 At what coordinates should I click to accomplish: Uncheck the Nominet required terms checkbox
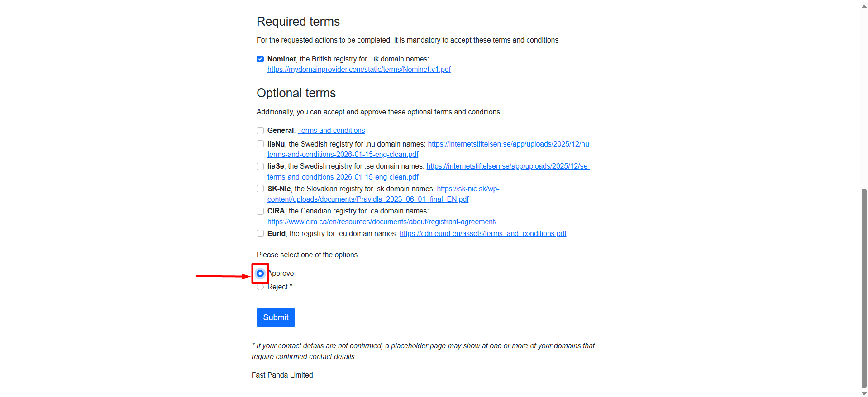(x=260, y=59)
